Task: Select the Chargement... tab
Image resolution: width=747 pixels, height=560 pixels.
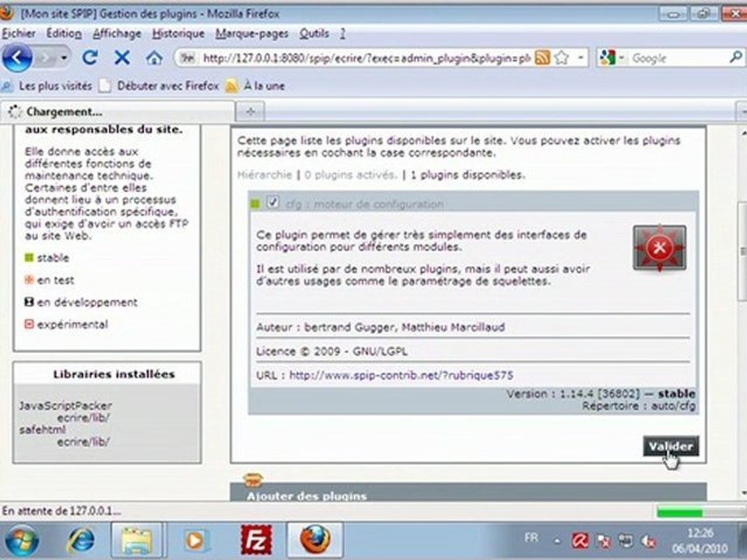Action: tap(117, 112)
